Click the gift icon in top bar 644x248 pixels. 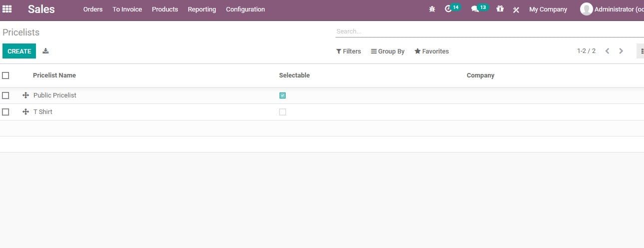(500, 9)
